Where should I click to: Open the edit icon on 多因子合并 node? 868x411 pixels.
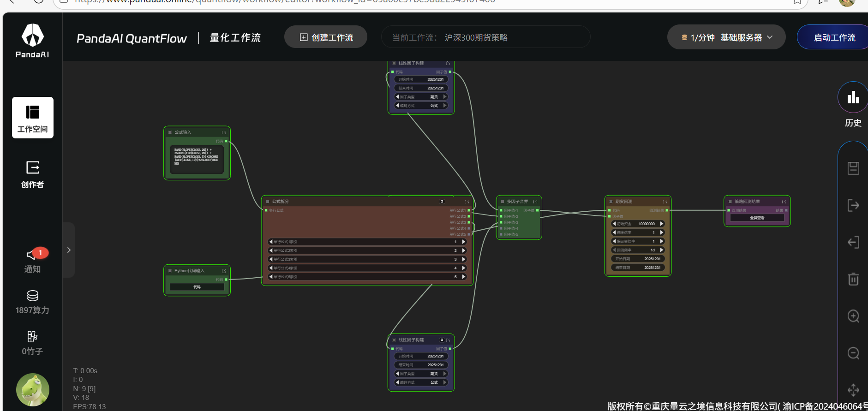[535, 202]
